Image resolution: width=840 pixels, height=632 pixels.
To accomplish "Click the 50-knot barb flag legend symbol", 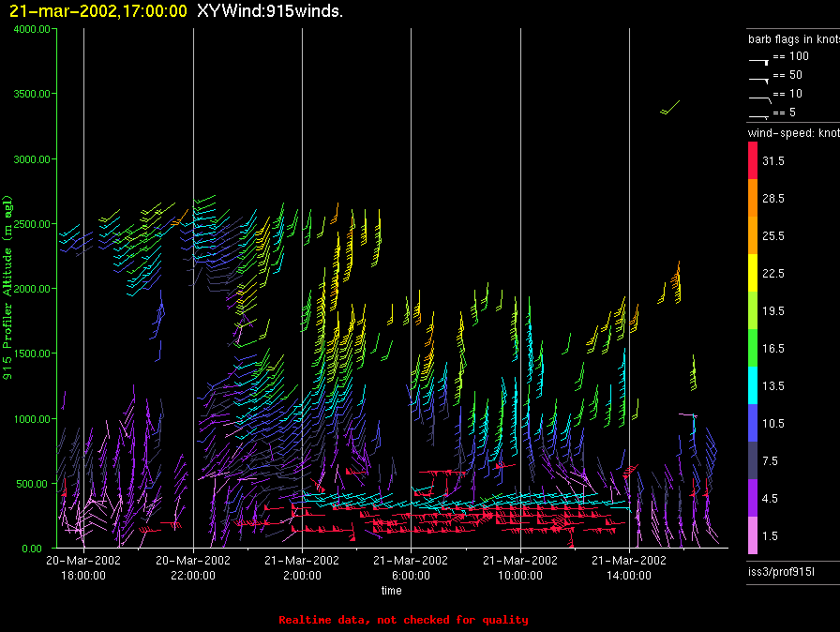I will [x=758, y=78].
